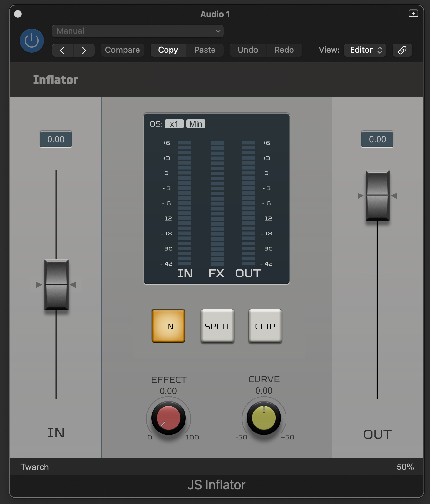Click the previous preset arrow
The height and width of the screenshot is (504, 430).
pos(62,50)
